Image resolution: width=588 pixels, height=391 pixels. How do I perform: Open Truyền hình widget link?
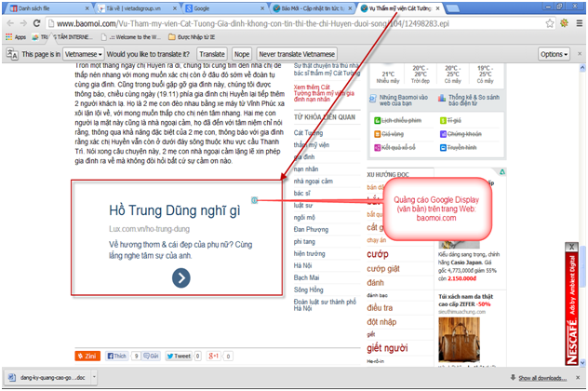458,147
